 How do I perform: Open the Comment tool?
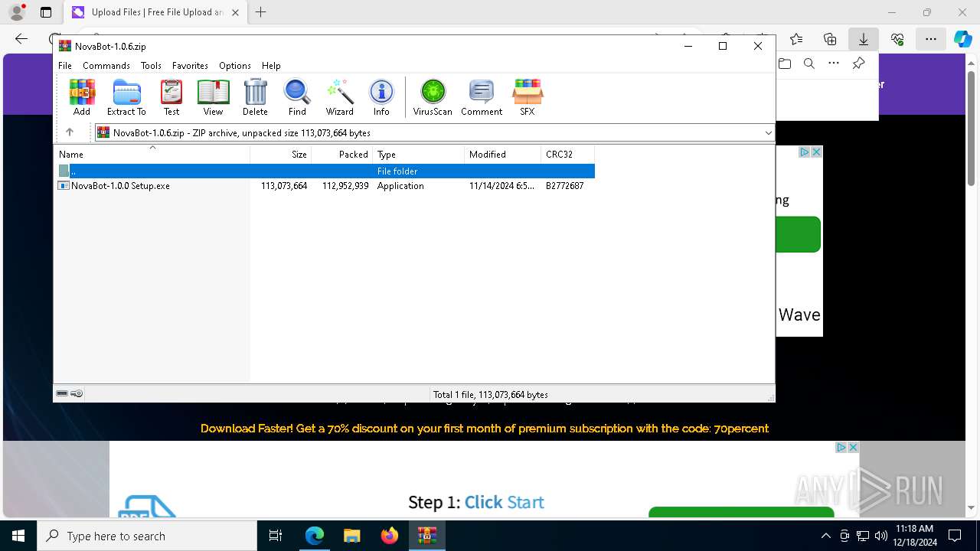coord(482,97)
